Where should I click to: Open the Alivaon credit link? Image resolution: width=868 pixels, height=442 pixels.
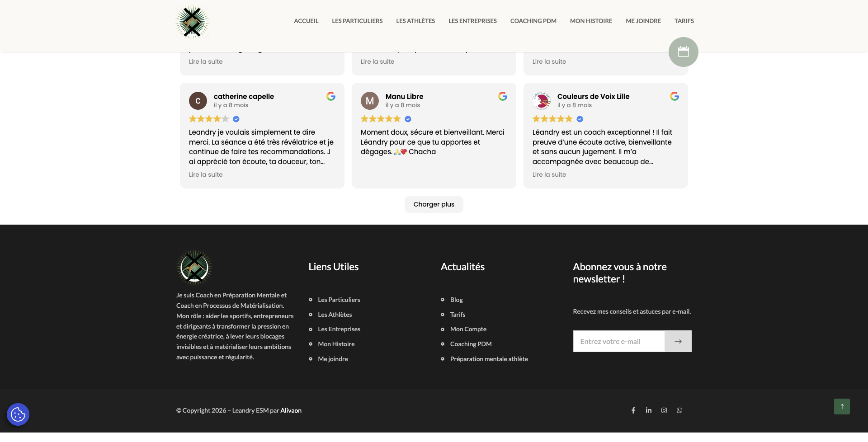[291, 410]
